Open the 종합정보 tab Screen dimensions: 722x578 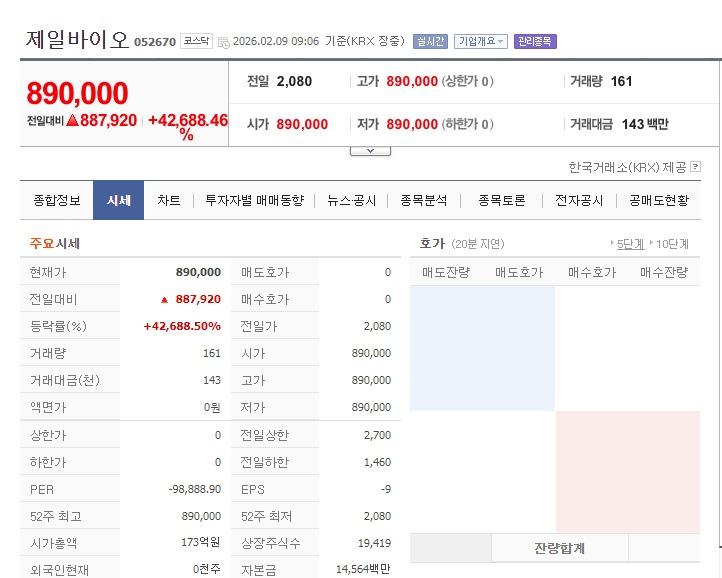[x=57, y=201]
